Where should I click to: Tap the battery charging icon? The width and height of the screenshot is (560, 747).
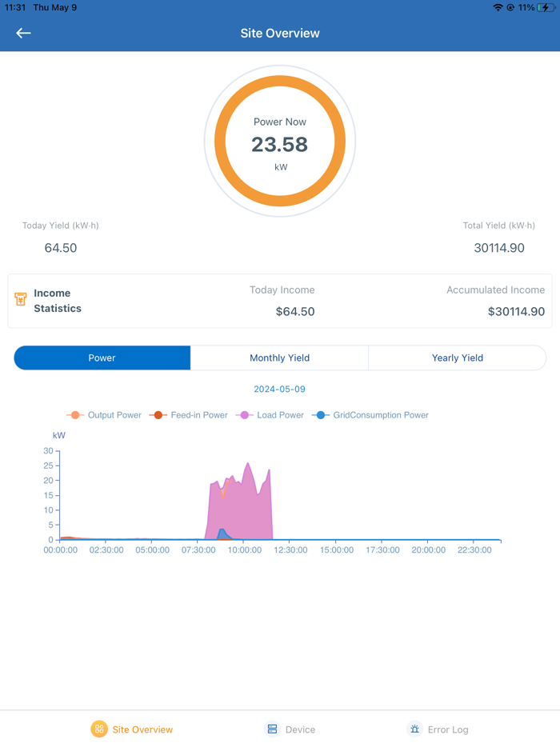[x=546, y=8]
